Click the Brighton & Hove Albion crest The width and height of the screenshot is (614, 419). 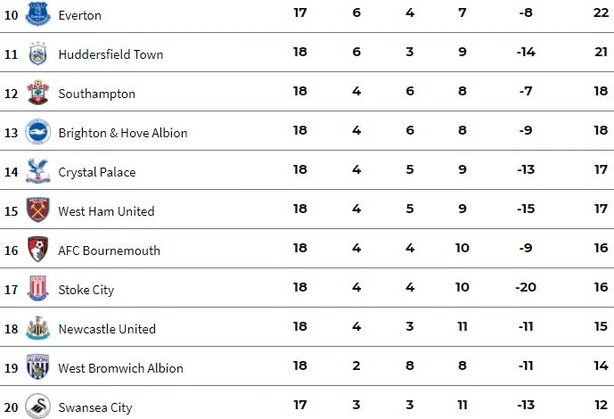38,132
